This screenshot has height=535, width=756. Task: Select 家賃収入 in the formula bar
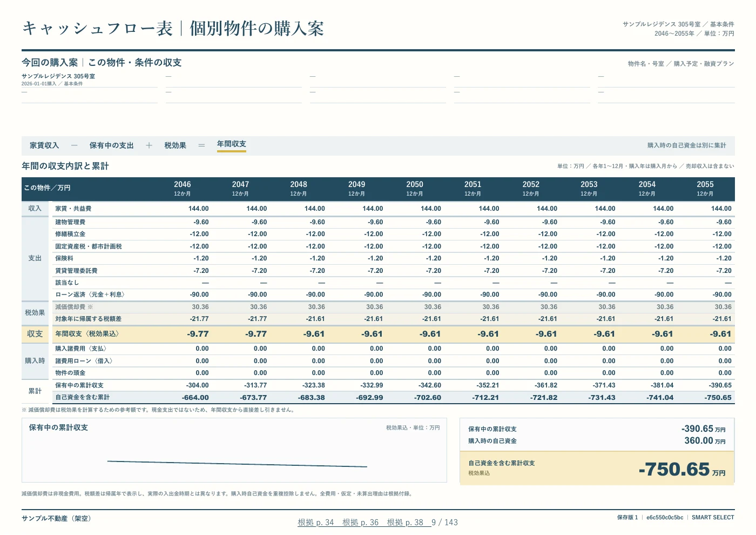pos(44,145)
